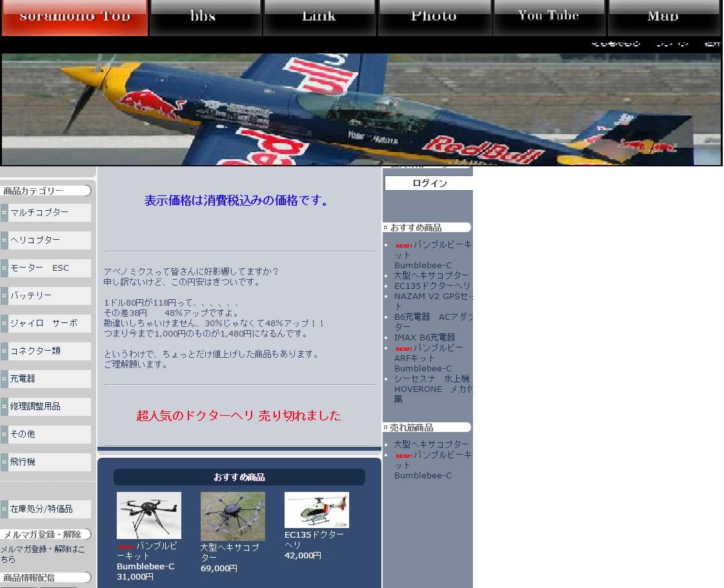
Task: Open 大型ヘキサコプター in 売れ筋商品 list
Action: (431, 444)
